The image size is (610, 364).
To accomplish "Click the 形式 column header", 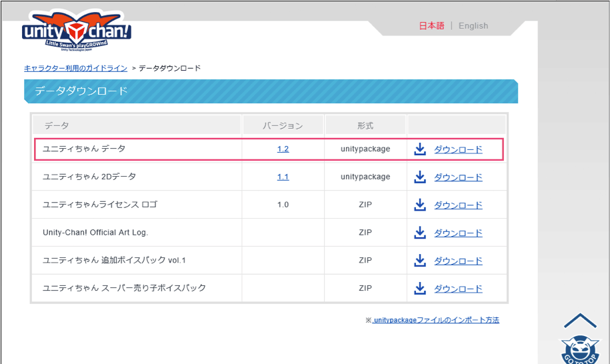I will coord(365,125).
